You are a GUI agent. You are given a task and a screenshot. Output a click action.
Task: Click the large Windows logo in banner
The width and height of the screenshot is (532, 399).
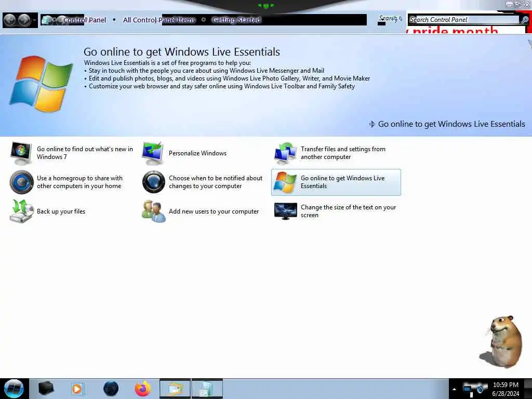coord(42,84)
